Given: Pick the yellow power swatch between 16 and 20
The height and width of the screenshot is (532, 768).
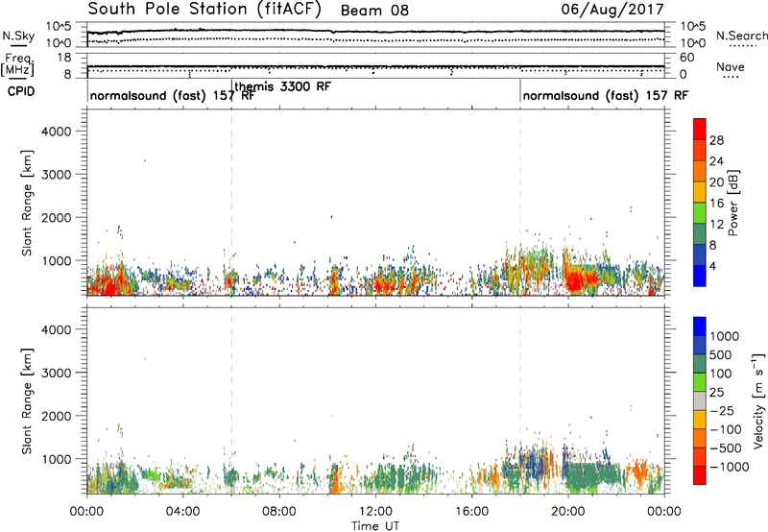Looking at the screenshot, I should tap(700, 192).
